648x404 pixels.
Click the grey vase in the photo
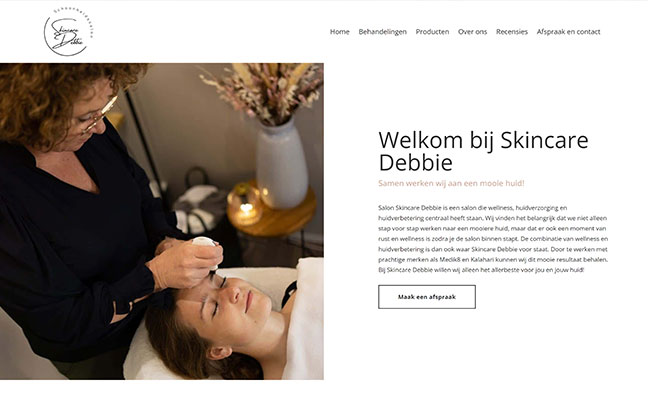[x=282, y=164]
